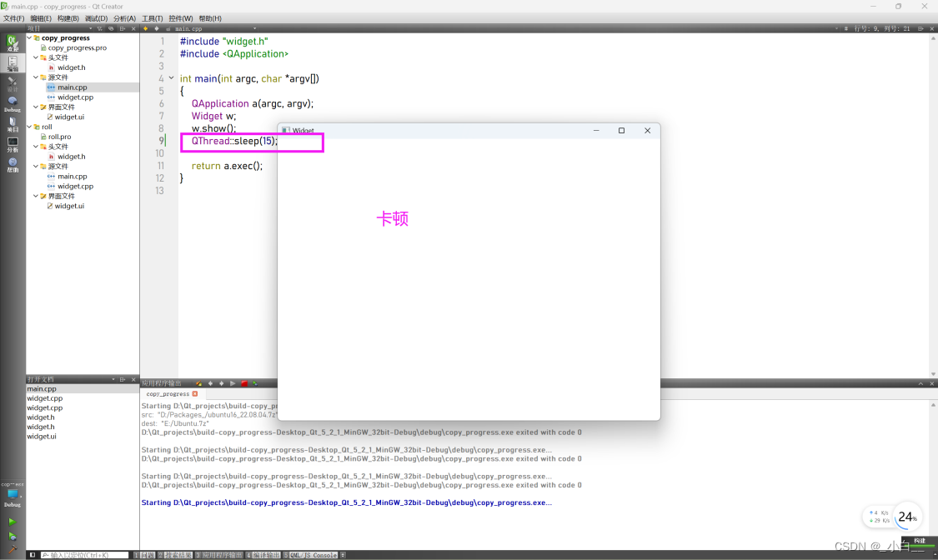Open the 控件(W) menu
The image size is (938, 560).
tap(181, 18)
